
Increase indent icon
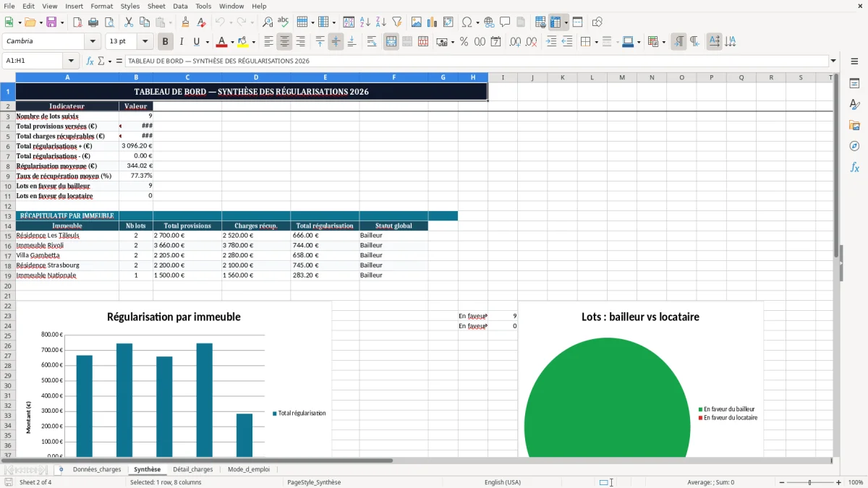pyautogui.click(x=551, y=42)
